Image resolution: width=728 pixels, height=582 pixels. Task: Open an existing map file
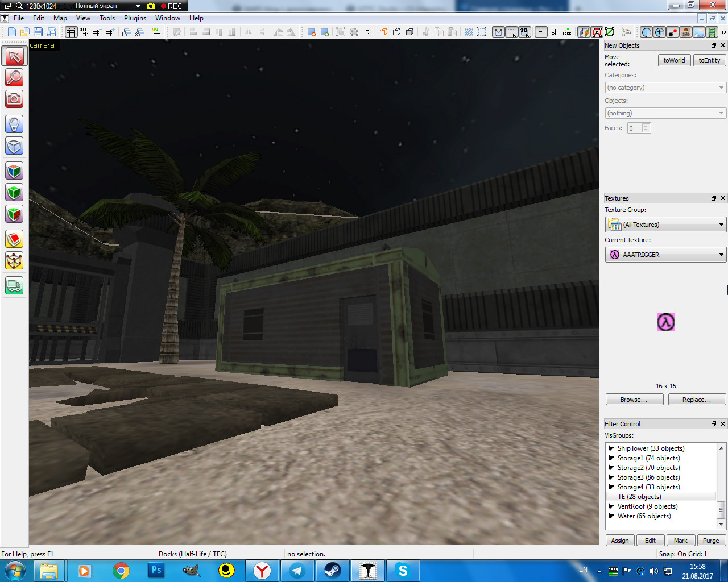(25, 32)
